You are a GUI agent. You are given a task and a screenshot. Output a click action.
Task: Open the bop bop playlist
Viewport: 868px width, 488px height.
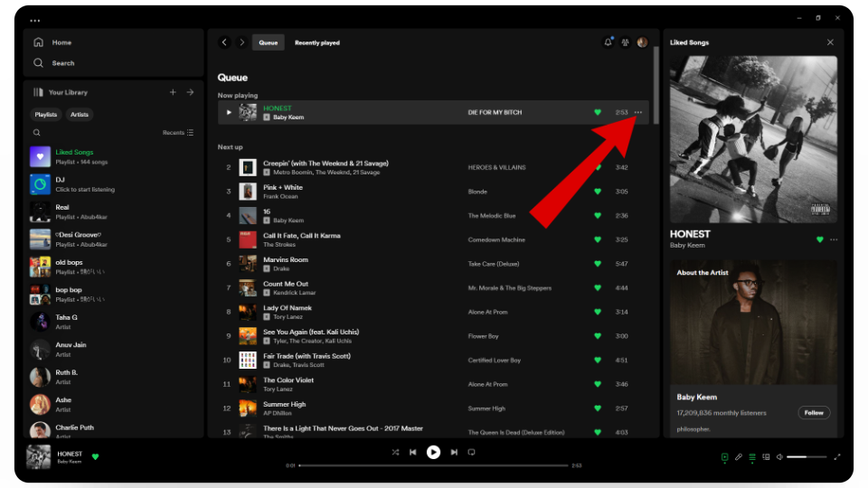coord(112,295)
